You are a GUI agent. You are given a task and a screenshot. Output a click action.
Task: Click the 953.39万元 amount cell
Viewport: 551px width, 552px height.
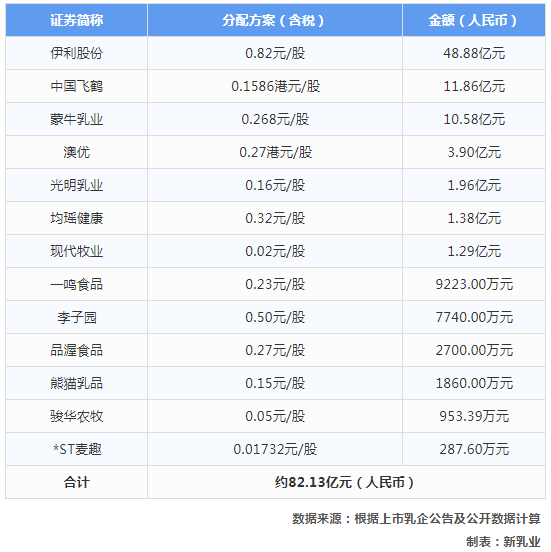pos(474,416)
